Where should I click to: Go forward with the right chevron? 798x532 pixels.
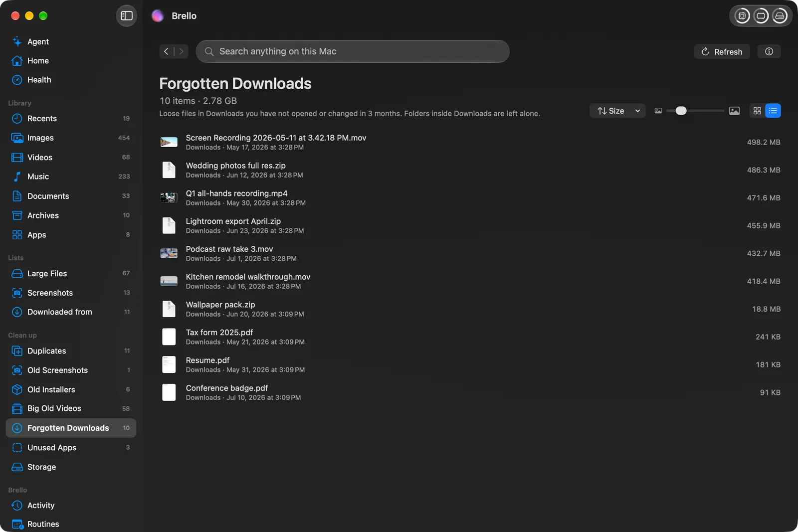click(x=181, y=51)
